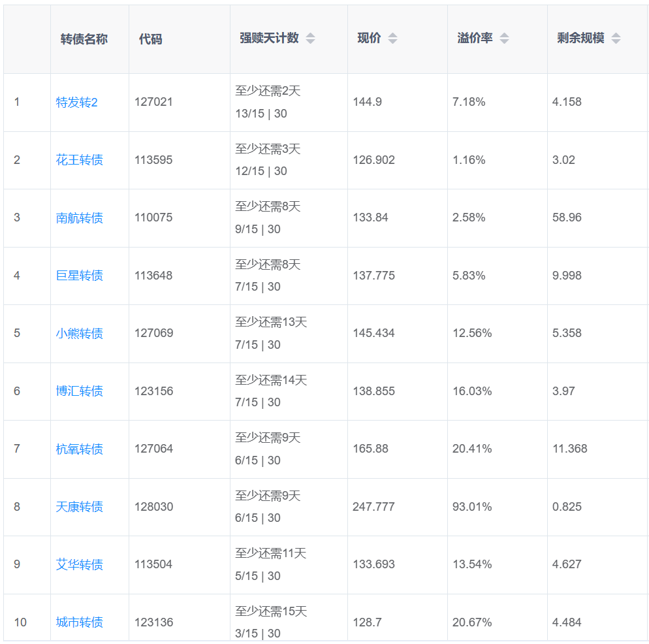Click the 247.777 price cell
This screenshot has height=644, width=649.
(x=373, y=507)
